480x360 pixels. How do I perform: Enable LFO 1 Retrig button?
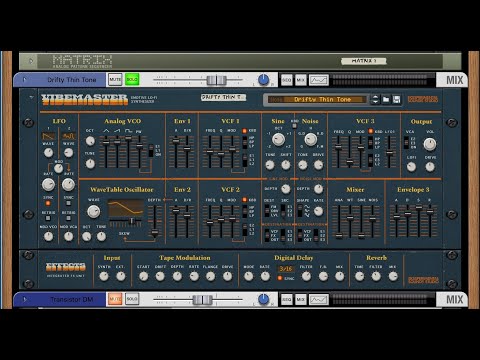[x=48, y=218]
